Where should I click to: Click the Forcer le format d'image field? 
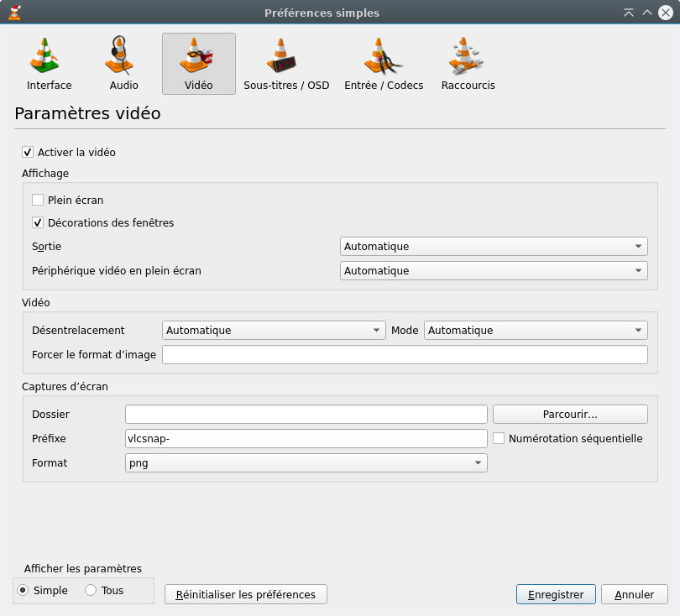(405, 355)
